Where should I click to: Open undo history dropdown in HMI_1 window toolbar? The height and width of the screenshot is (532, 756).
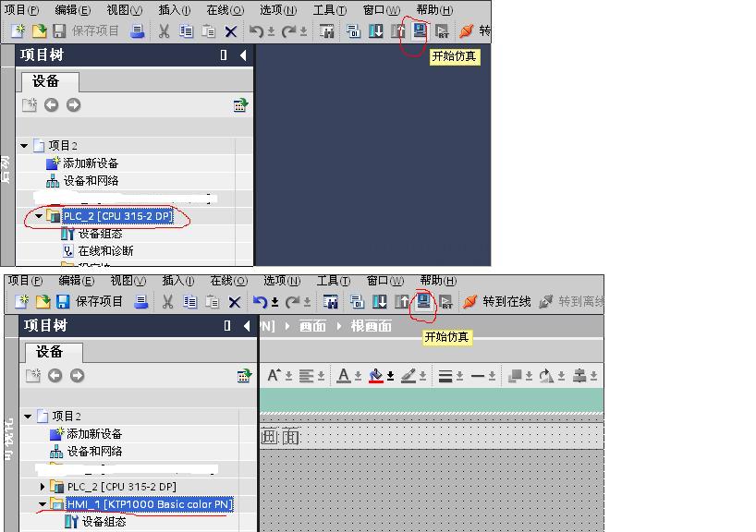tap(274, 303)
